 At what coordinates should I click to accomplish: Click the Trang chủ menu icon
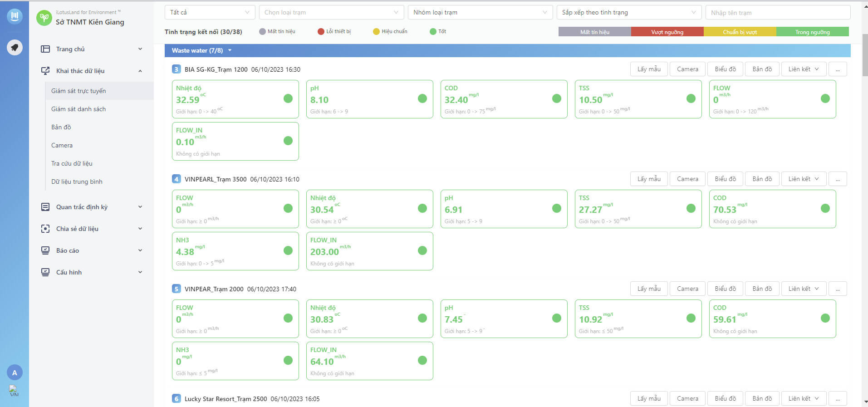(x=45, y=49)
